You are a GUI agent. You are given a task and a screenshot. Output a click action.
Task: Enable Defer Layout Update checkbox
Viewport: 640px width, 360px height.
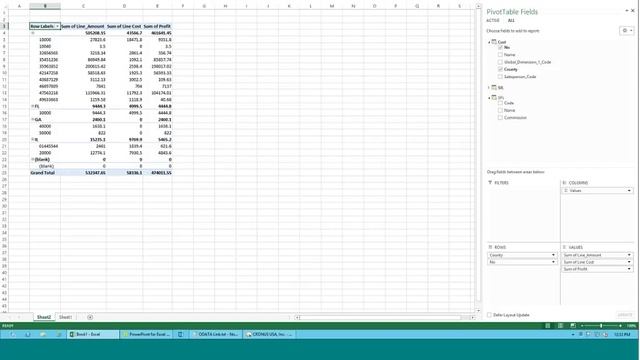coord(489,315)
